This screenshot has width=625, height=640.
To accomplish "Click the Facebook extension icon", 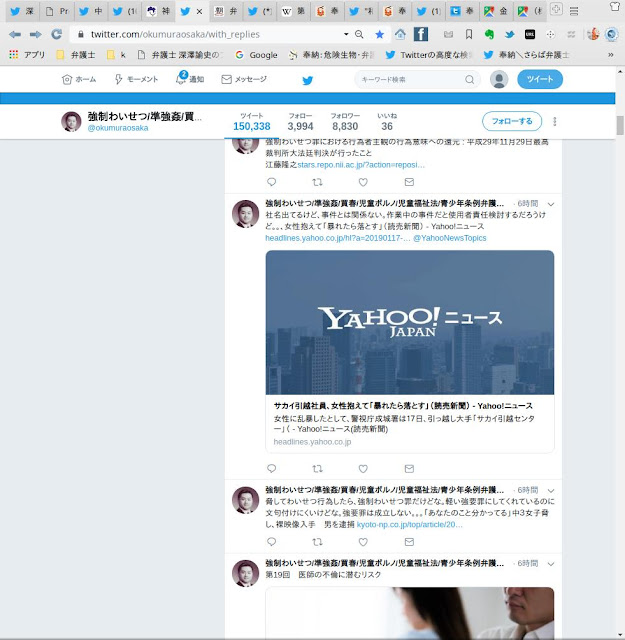I will (x=420, y=34).
